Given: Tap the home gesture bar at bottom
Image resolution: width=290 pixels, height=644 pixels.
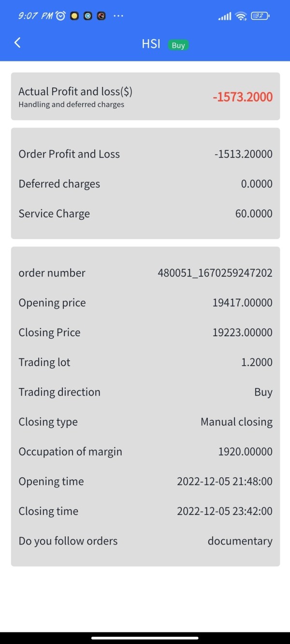Looking at the screenshot, I should 145,638.
